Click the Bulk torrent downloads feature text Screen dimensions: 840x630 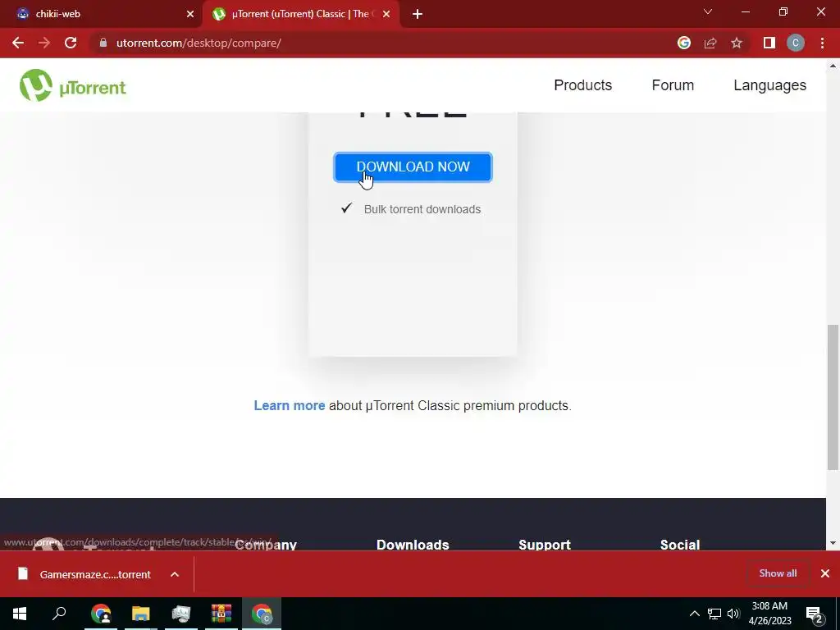pos(422,209)
